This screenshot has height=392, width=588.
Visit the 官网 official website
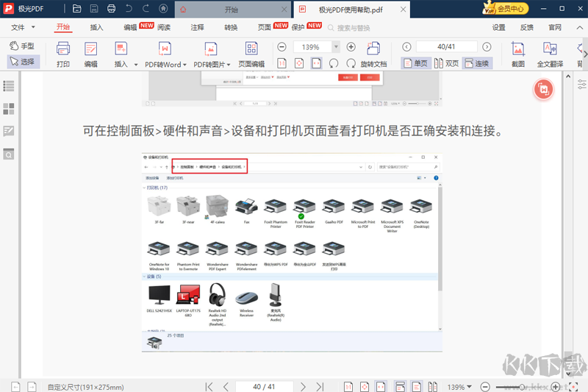[x=555, y=27]
